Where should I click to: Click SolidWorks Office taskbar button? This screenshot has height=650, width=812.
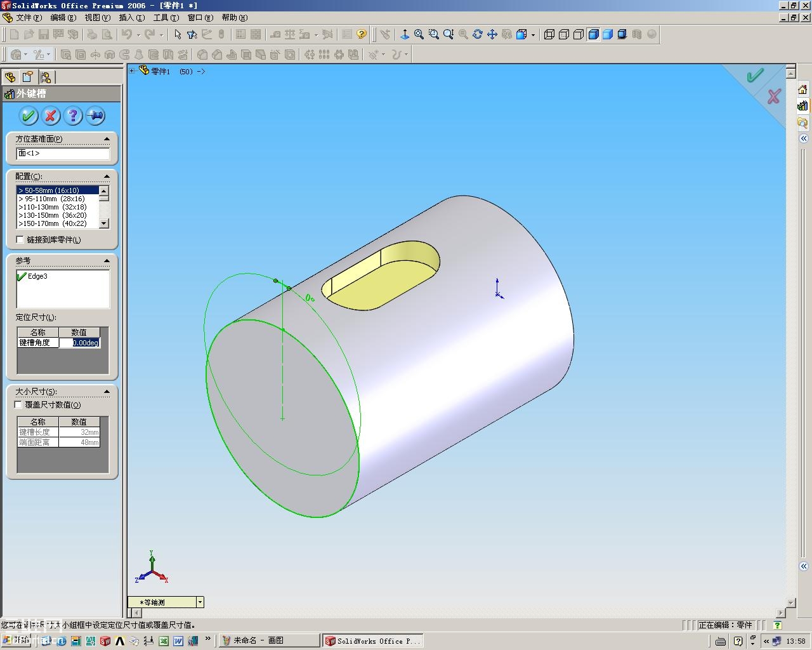tap(372, 640)
